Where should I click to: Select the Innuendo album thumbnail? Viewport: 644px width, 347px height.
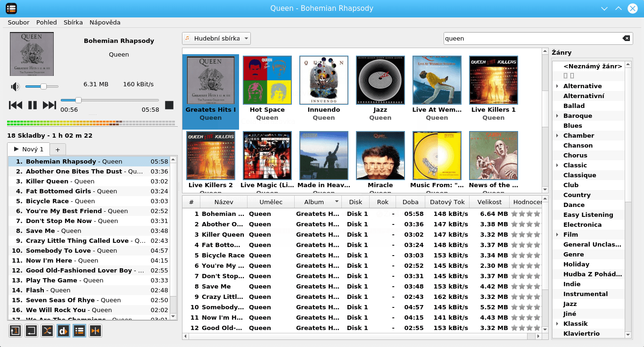[323, 80]
